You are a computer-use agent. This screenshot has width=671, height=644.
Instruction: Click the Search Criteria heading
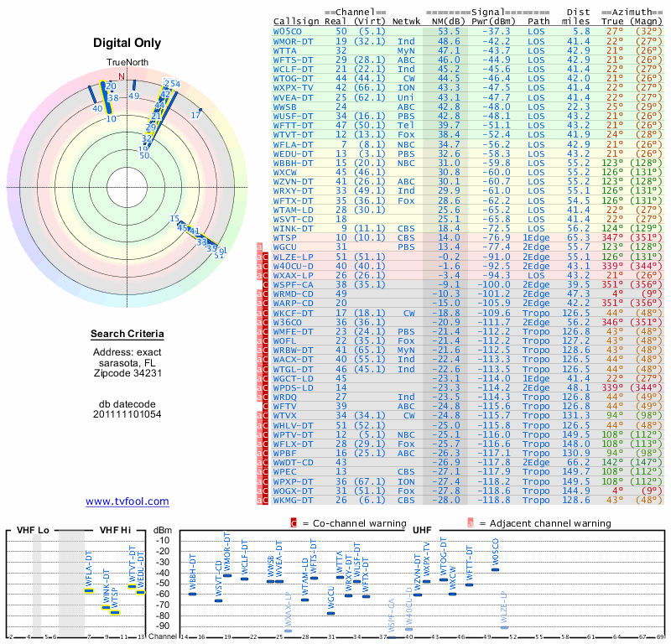[127, 334]
